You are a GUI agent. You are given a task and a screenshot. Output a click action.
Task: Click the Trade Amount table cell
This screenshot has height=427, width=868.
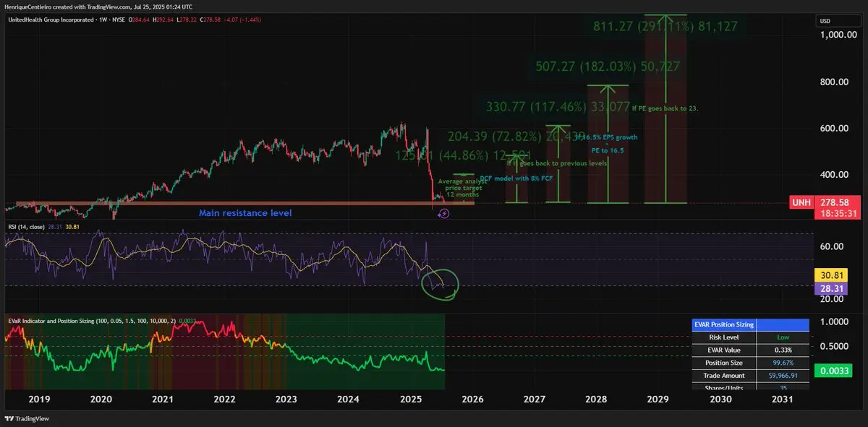pos(724,376)
